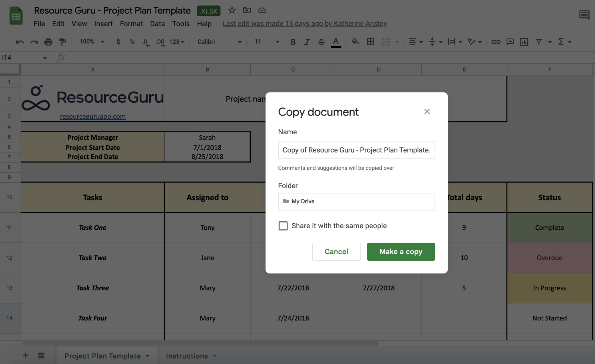Apply borders using the Borders icon
This screenshot has width=595, height=364.
tap(371, 42)
